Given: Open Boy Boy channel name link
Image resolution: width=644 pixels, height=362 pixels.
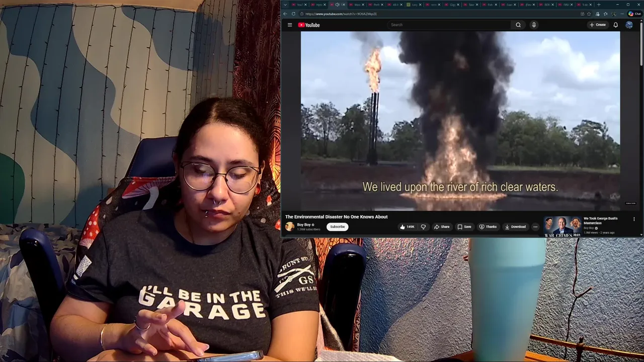Looking at the screenshot, I should click(x=304, y=225).
